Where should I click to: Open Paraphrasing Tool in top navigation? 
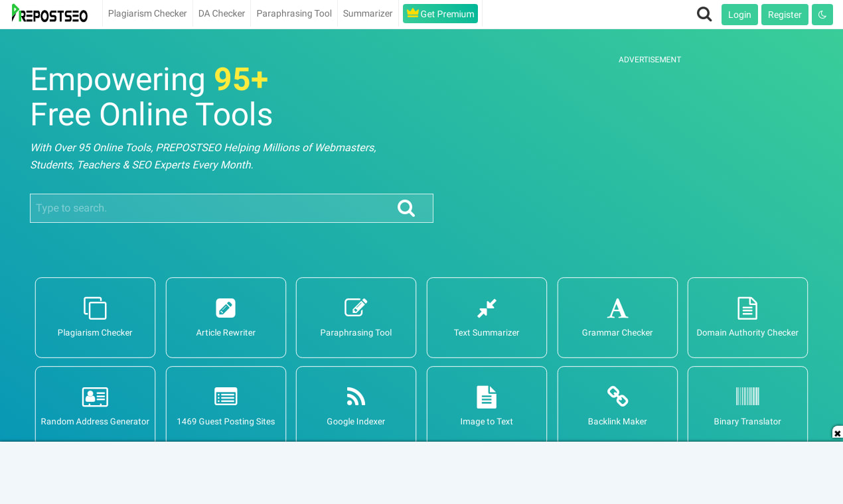tap(294, 13)
